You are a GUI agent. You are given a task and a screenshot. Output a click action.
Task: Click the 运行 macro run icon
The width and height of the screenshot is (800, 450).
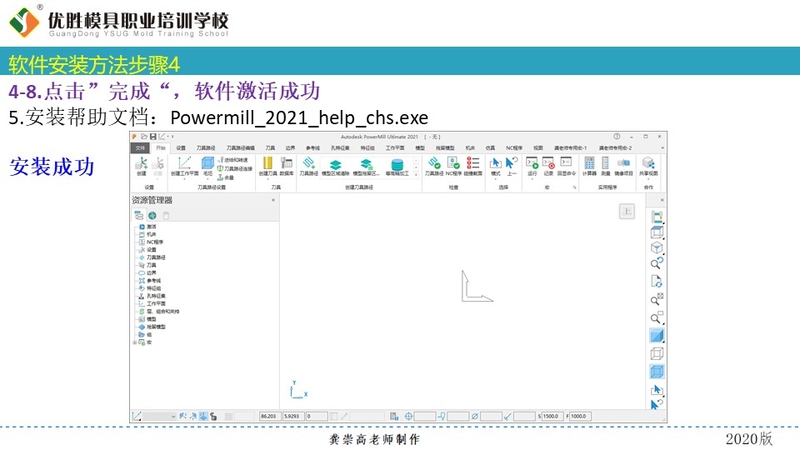coord(532,166)
